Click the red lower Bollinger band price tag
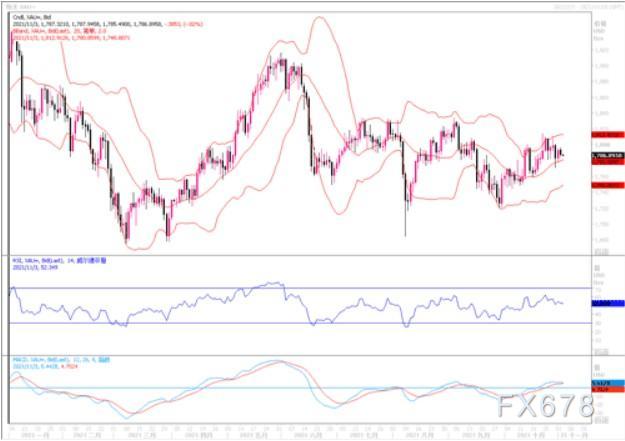Viewport: 625px width, 441px height. point(607,185)
